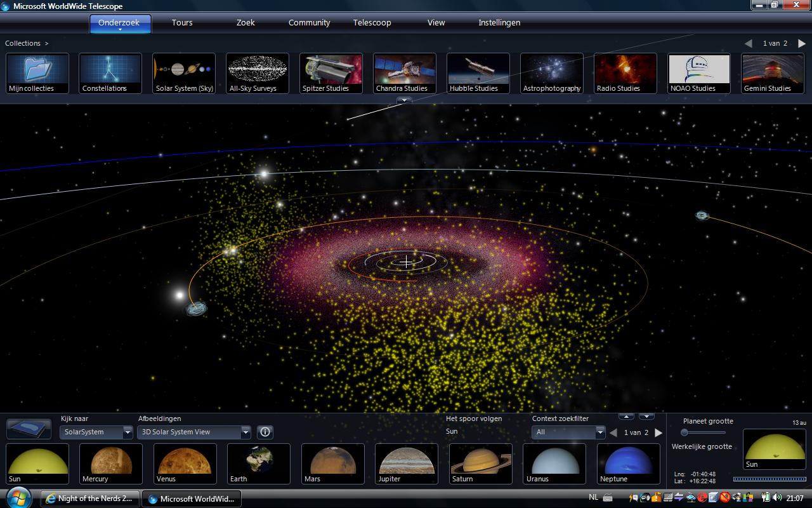812x508 pixels.
Task: Go to next collections page arrow
Action: click(802, 43)
